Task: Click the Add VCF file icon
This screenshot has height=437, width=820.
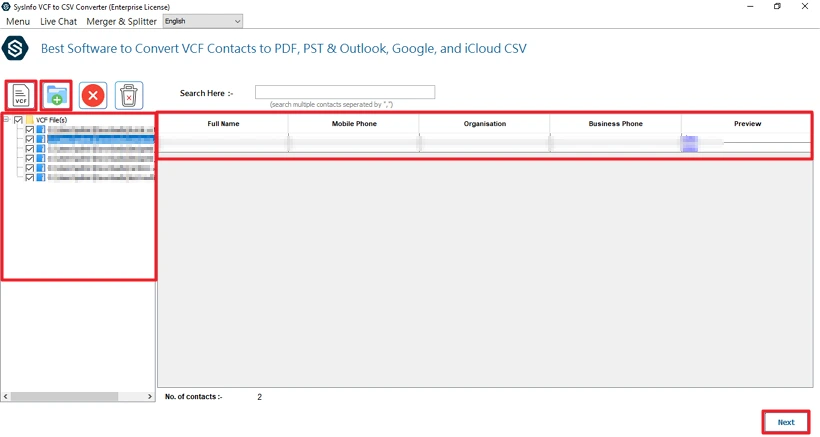Action: [x=21, y=95]
